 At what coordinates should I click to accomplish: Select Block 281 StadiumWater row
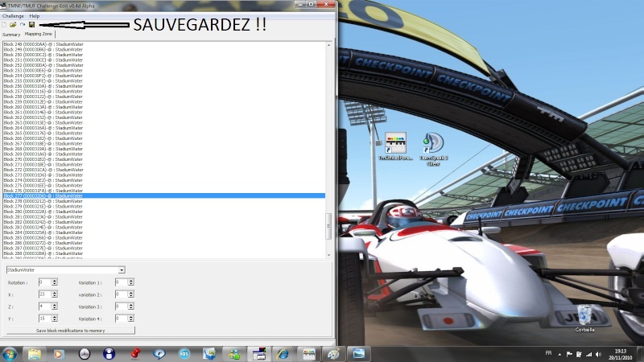164,217
